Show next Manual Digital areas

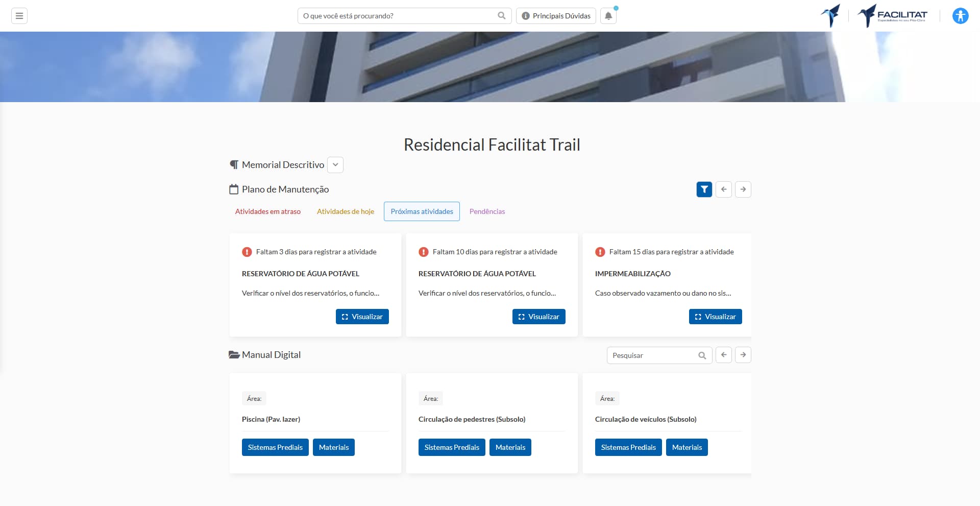click(743, 355)
